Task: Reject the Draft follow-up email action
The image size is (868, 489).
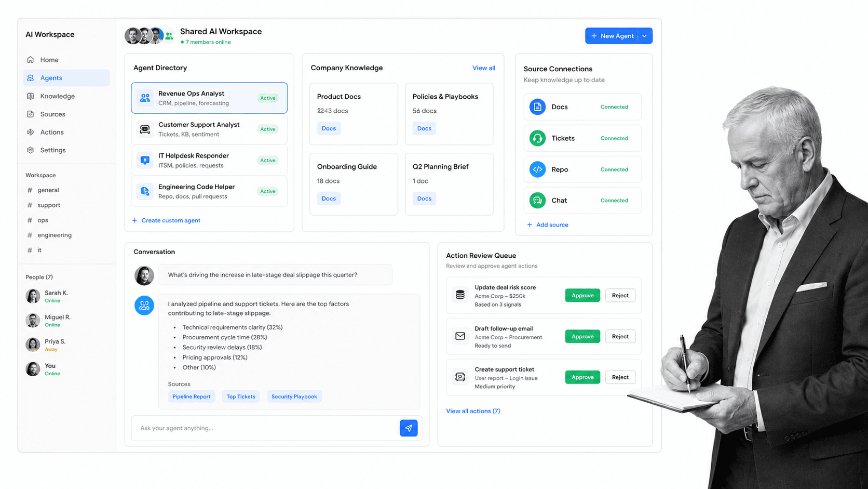Action: tap(620, 336)
